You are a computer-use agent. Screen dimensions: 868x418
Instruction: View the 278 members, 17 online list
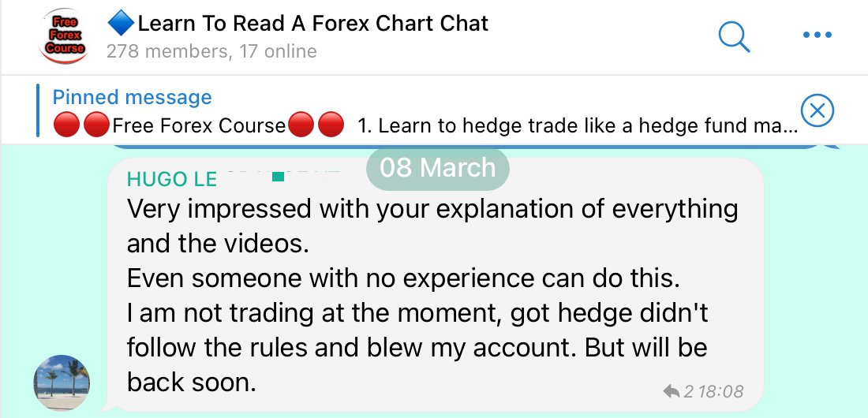coord(211,51)
